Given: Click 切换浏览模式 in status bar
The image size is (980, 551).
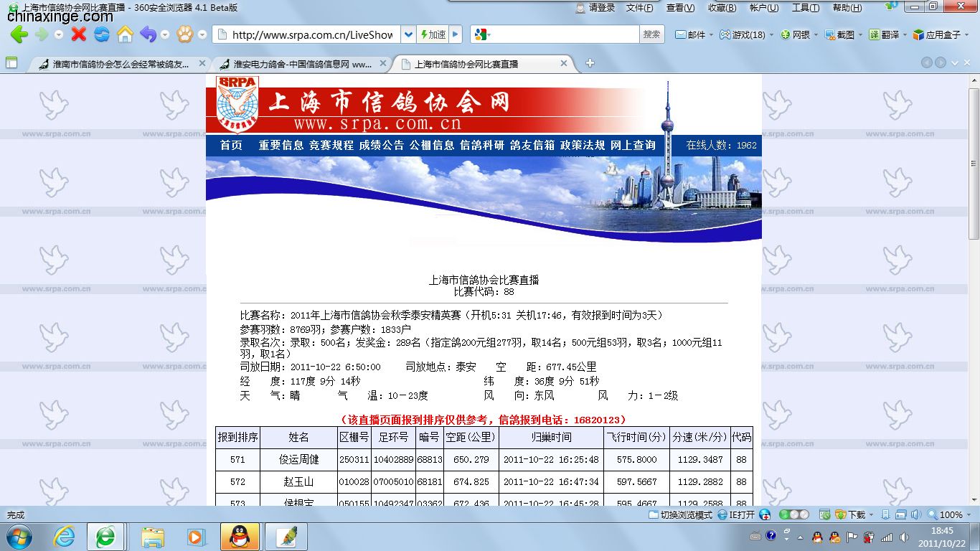Looking at the screenshot, I should pos(681,514).
